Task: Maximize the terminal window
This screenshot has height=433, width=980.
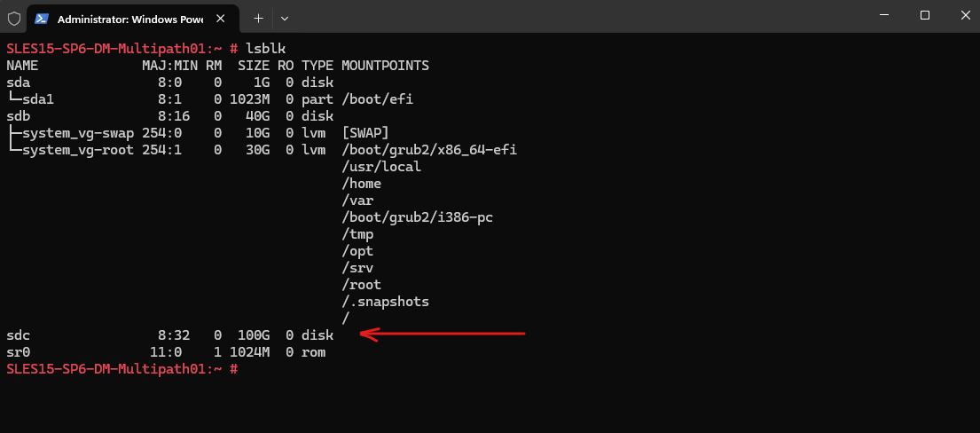Action: tap(925, 15)
